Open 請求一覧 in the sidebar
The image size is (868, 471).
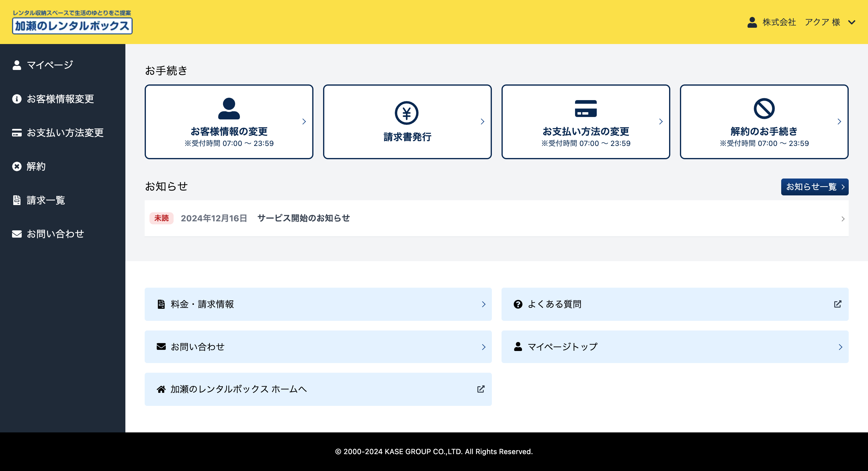[46, 200]
